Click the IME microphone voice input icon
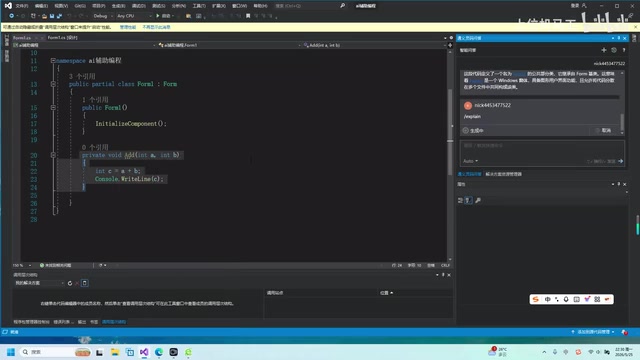 (x=566, y=299)
